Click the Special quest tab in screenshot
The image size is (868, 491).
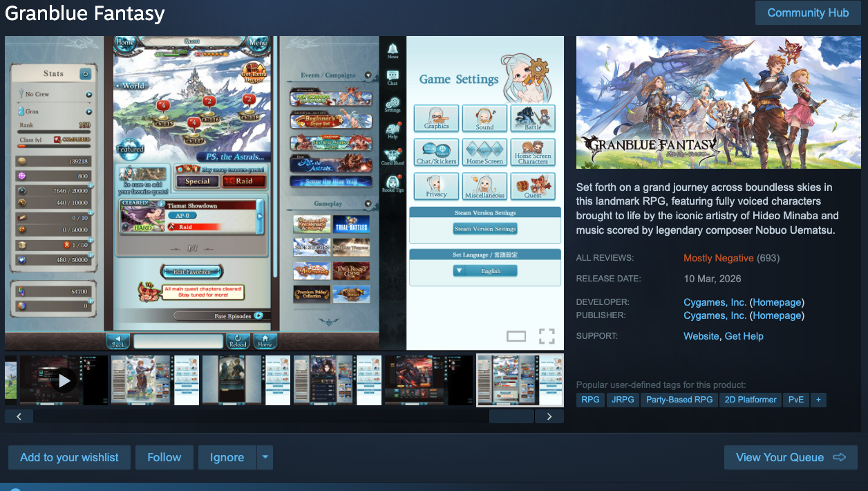click(197, 180)
